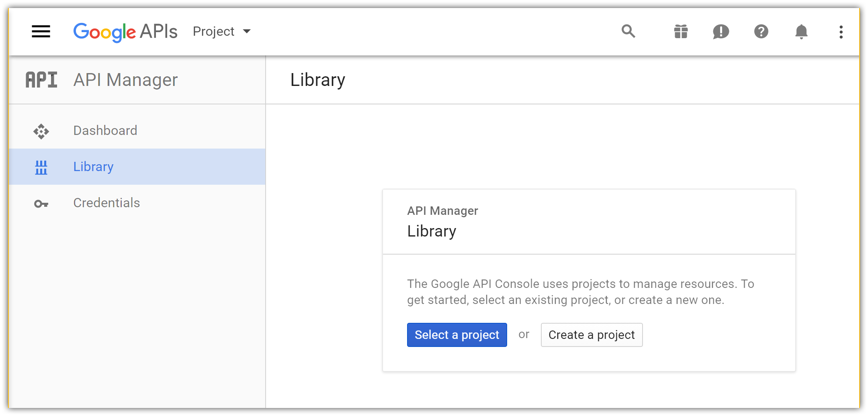Show notifications via the bell icon
Image resolution: width=868 pixels, height=416 pixels.
tap(801, 31)
